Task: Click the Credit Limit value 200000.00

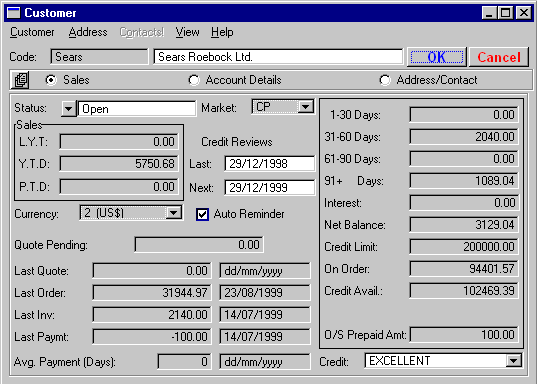Action: pyautogui.click(x=464, y=247)
